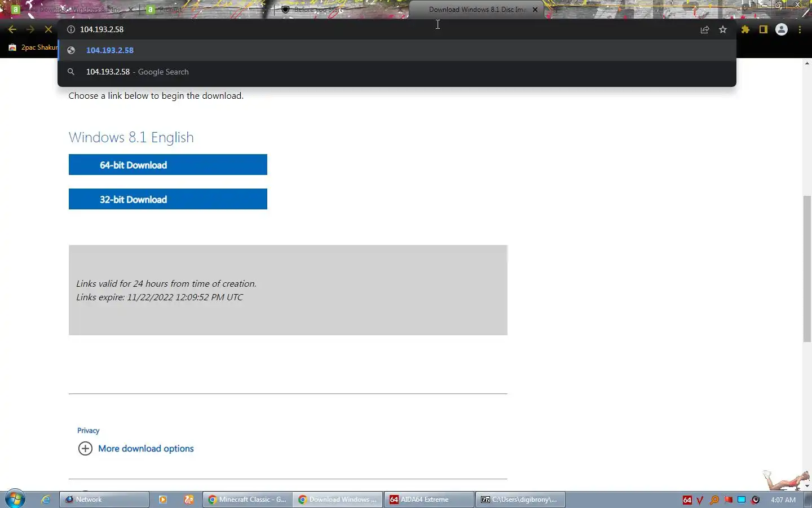Click the AIDA64 tray icon
The height and width of the screenshot is (508, 812).
(687, 500)
